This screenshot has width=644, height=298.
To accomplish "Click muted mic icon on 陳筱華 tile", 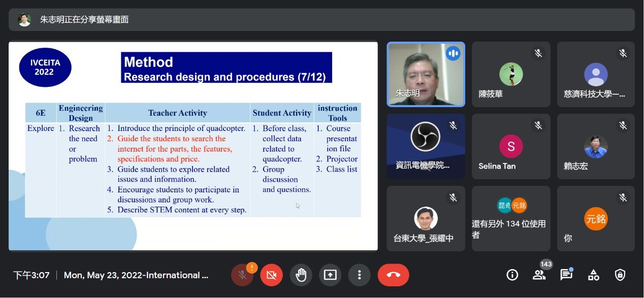I will click(x=538, y=53).
